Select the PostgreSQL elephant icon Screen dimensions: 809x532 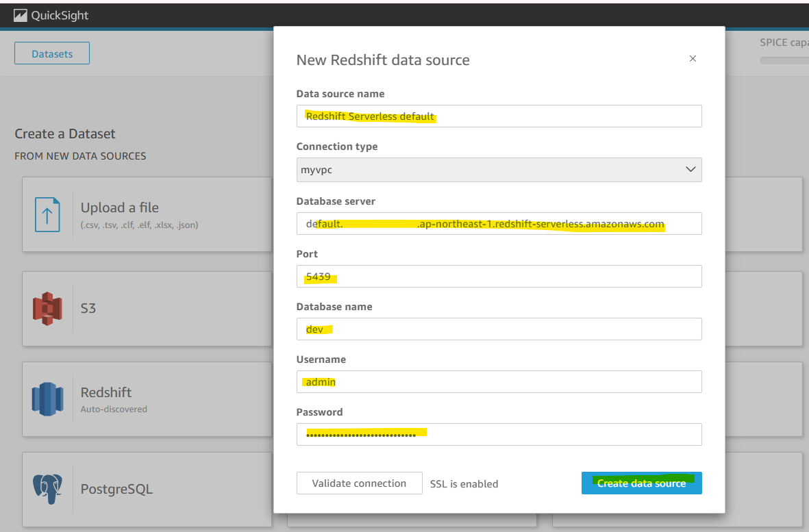point(47,489)
